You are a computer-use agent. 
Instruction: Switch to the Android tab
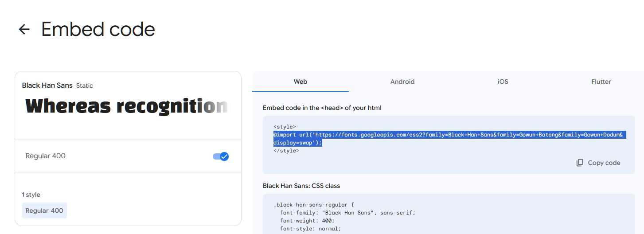[x=402, y=82]
